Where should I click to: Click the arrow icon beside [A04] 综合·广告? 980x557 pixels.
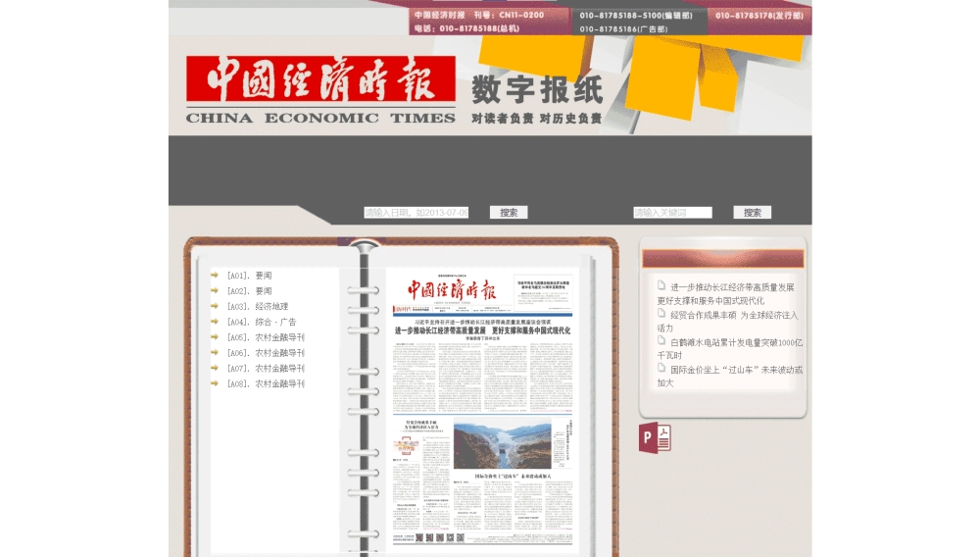click(x=215, y=322)
